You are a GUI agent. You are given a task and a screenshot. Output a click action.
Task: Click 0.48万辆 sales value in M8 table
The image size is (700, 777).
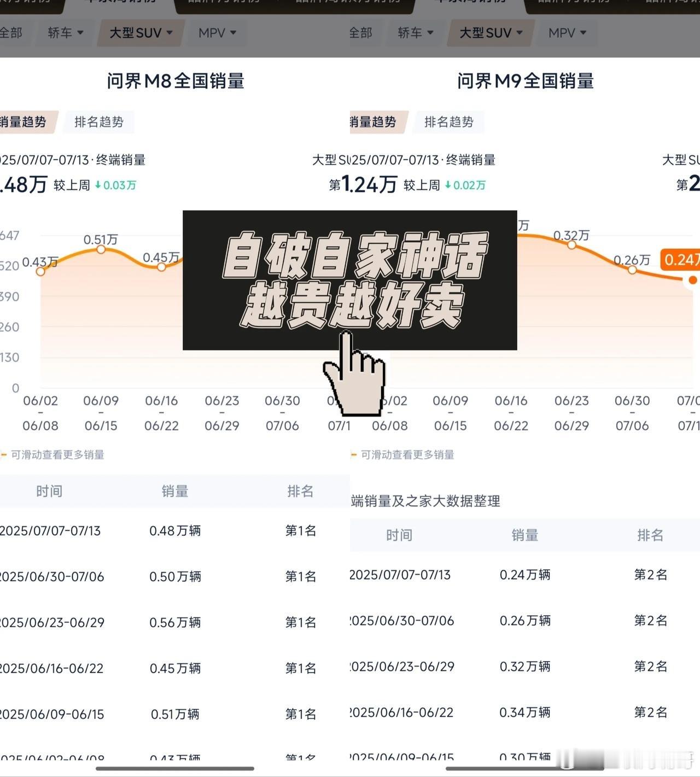point(175,530)
